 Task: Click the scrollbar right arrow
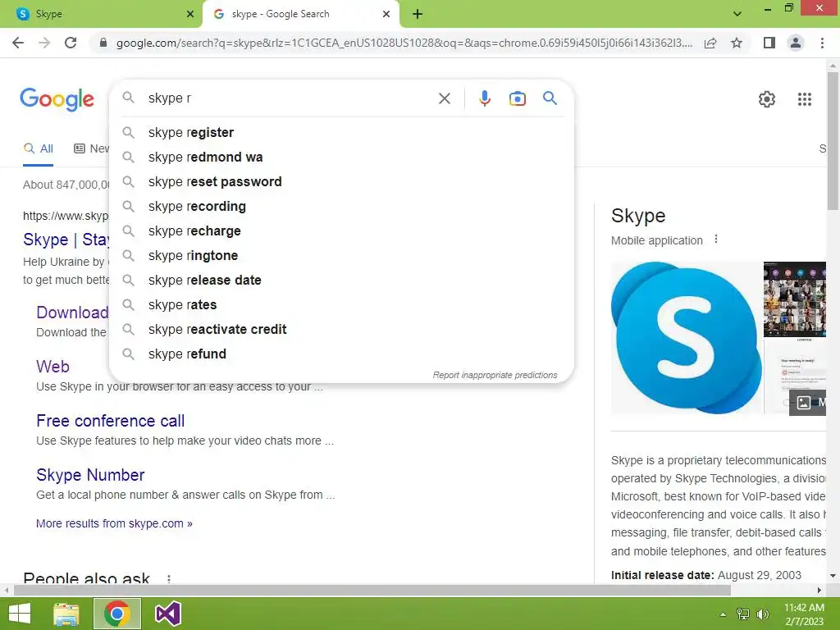(819, 591)
